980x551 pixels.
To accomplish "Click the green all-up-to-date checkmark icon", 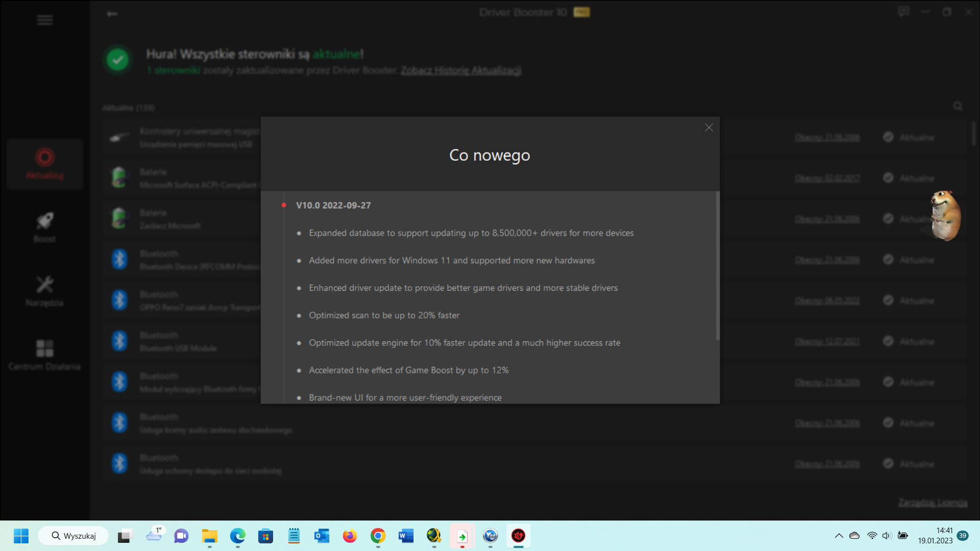I will (118, 60).
